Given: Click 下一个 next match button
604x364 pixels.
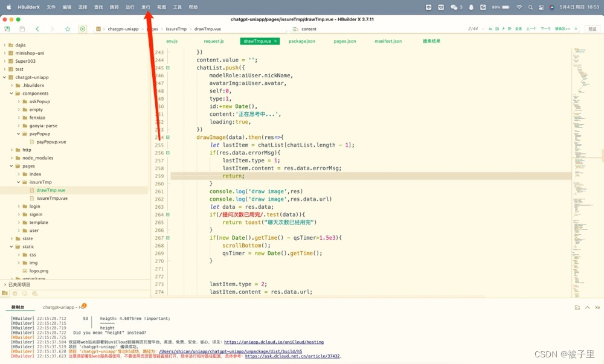Looking at the screenshot, I should 545,29.
